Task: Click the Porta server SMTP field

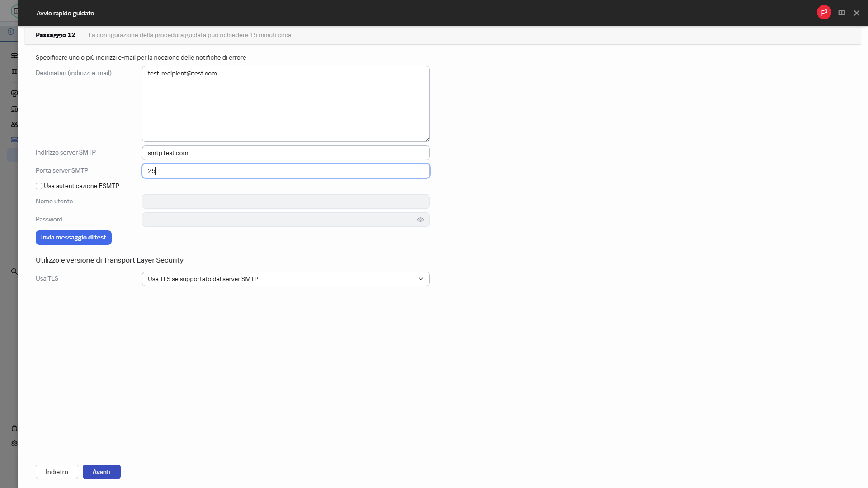Action: pos(285,171)
